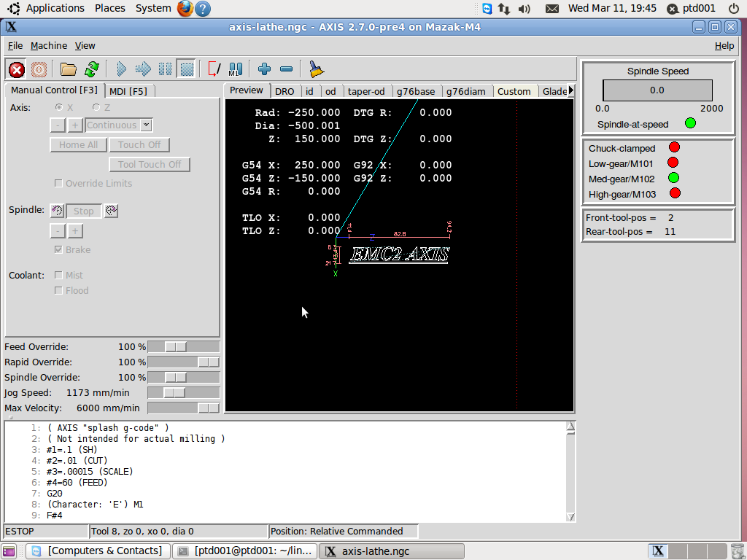Open the id tab

click(309, 91)
